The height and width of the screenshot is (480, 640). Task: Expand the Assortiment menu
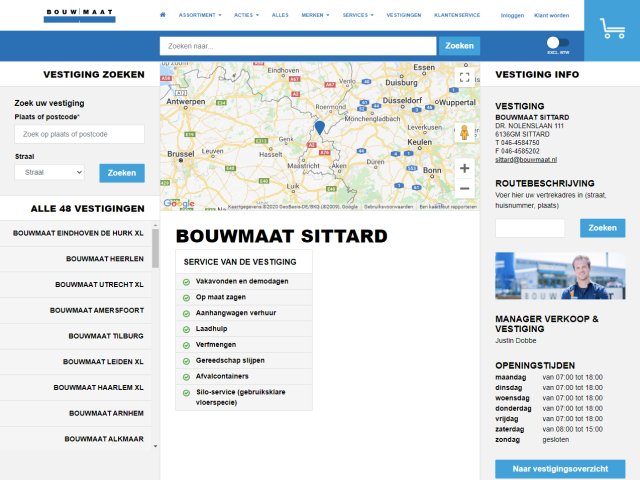pos(200,16)
